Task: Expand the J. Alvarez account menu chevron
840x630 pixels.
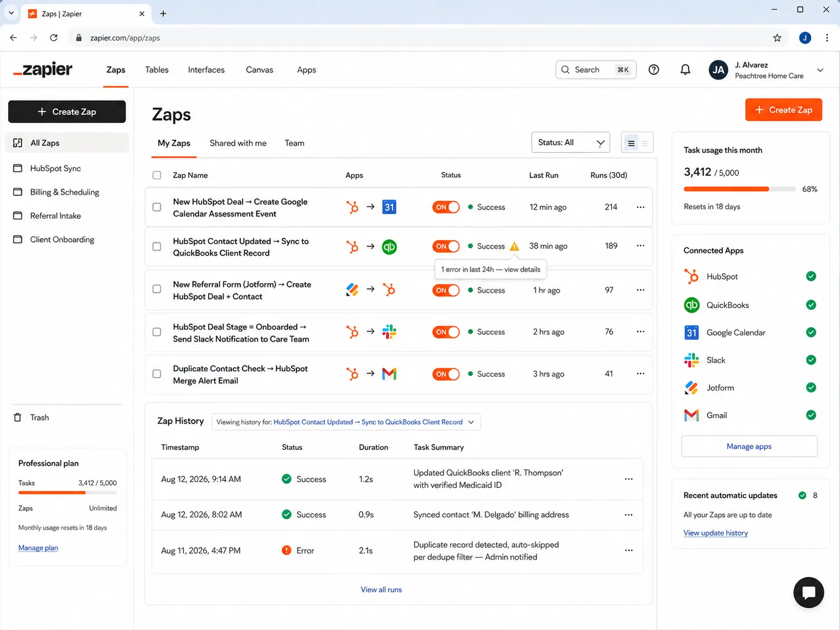Action: coord(820,70)
